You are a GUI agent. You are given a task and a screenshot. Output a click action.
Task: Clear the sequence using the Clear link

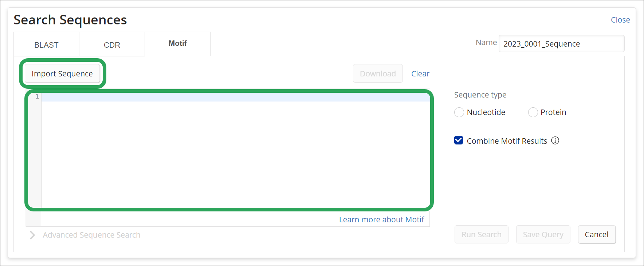pos(420,74)
